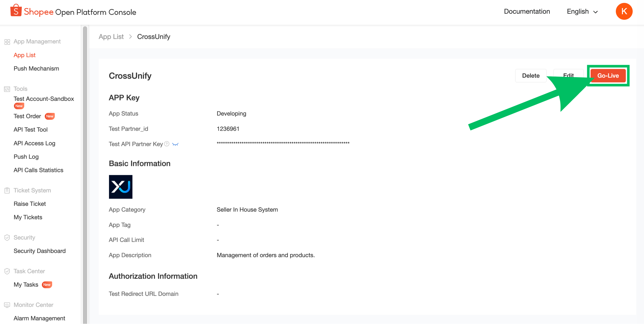644x324 pixels.
Task: Click the New badge next to Test Order
Action: 50,116
